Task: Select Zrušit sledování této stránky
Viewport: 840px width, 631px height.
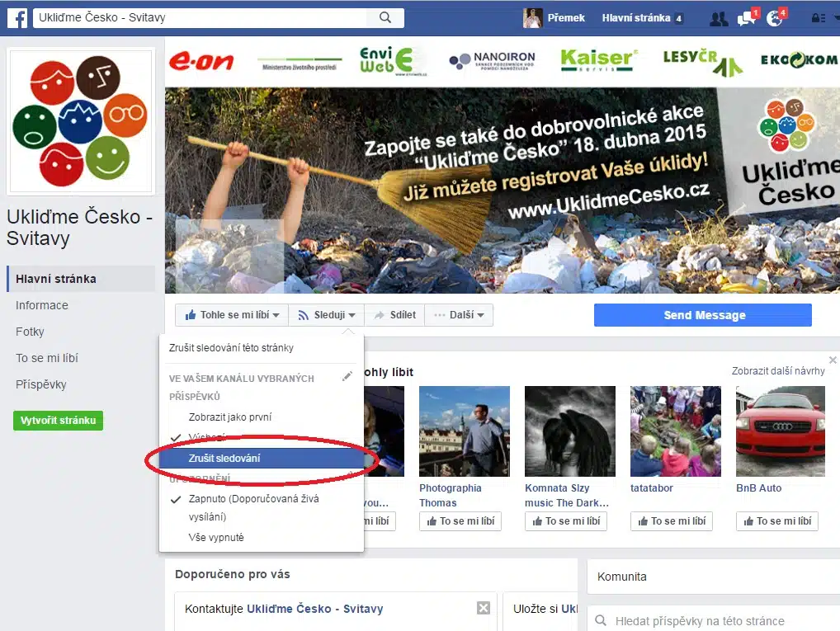Action: pyautogui.click(x=231, y=347)
